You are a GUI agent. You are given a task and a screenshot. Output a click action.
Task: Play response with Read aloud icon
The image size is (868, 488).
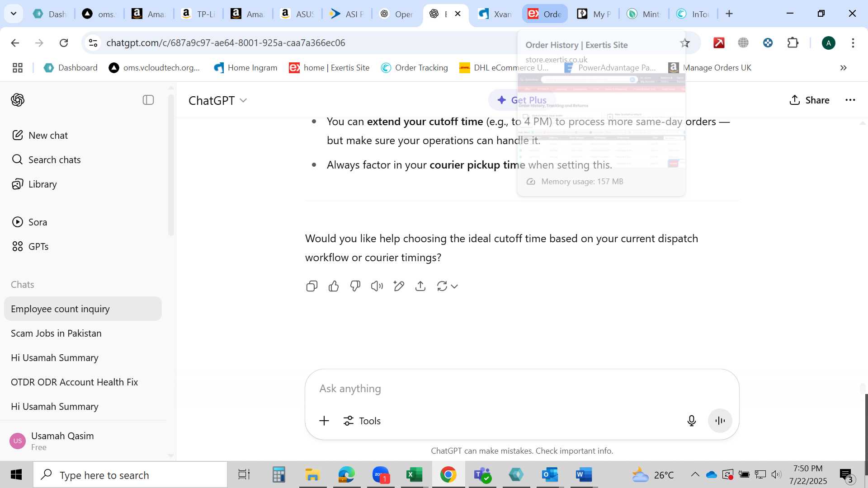coord(377,286)
